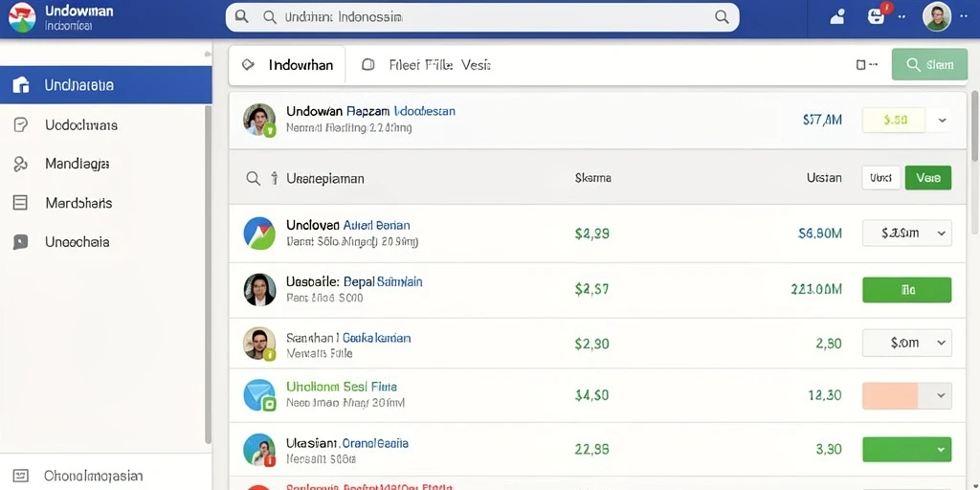Click the search field in the top bar

(482, 17)
